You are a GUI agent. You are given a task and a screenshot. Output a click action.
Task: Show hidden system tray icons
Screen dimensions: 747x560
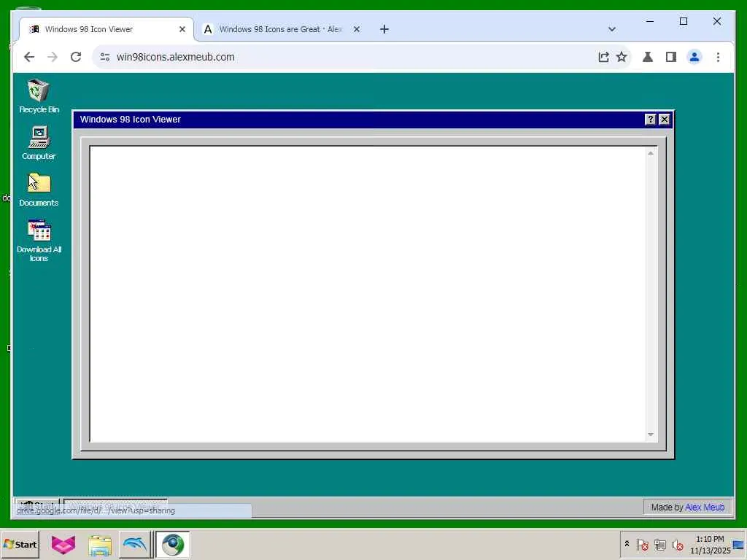[627, 544]
